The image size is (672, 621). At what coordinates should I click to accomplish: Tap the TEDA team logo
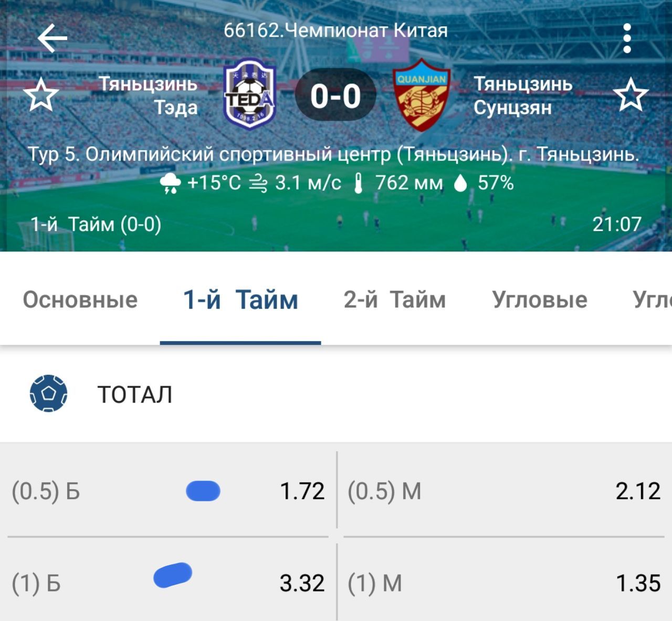pos(249,94)
